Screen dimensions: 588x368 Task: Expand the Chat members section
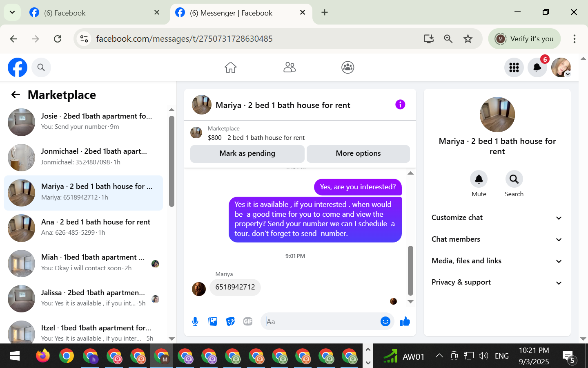497,239
